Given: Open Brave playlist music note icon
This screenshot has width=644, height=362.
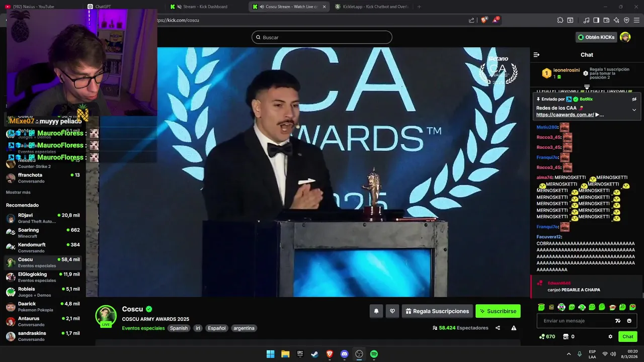Looking at the screenshot, I should [586, 20].
